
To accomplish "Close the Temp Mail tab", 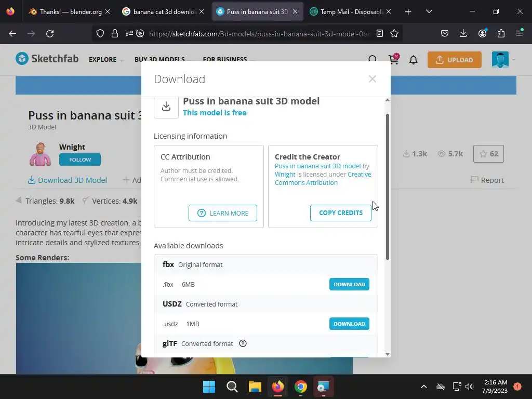I will coord(389,11).
